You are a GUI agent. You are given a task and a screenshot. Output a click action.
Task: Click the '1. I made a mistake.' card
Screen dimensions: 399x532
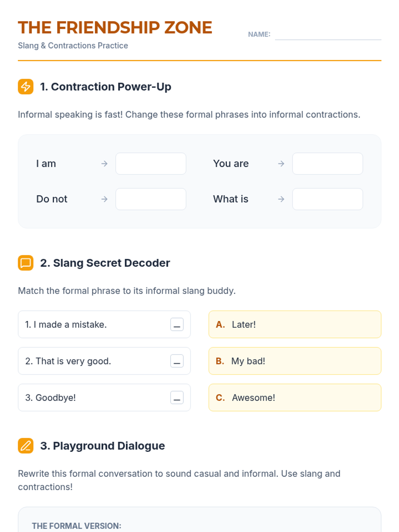coord(104,325)
